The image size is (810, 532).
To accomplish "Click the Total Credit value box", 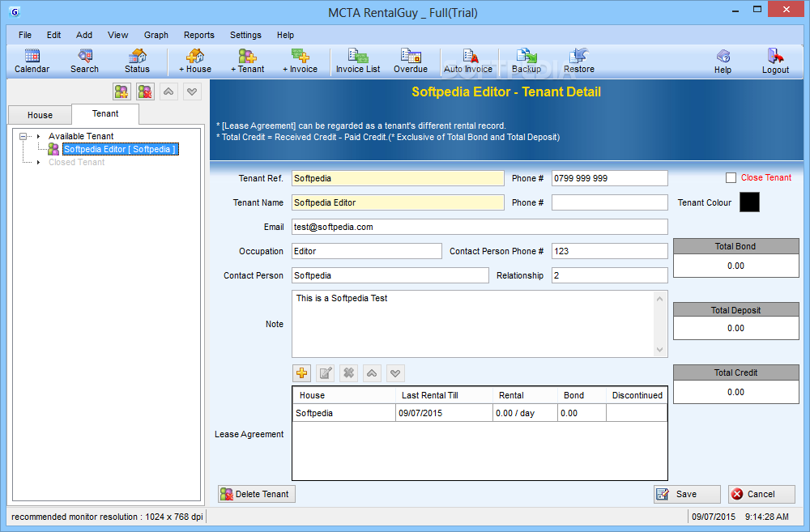I will [x=736, y=392].
